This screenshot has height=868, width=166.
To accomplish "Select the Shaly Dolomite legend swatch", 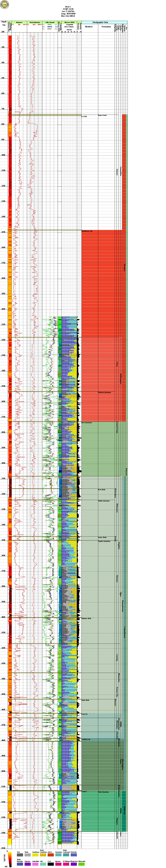I will (x=20, y=864).
